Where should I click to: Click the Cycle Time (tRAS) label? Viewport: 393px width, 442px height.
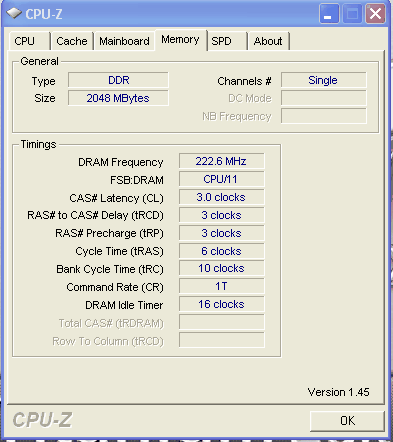point(120,251)
